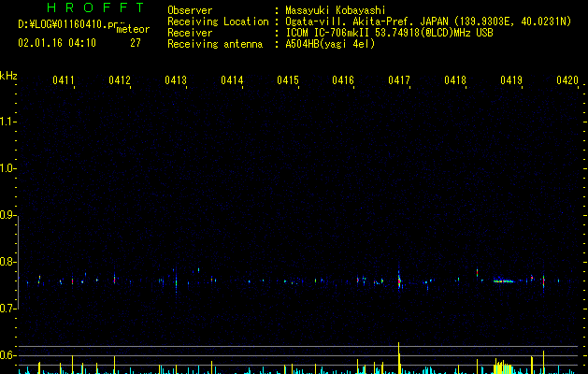Viewport: 588px width, 374px height.
Task: Click the A504HB(yagi 4el) antenna value
Action: click(330, 44)
